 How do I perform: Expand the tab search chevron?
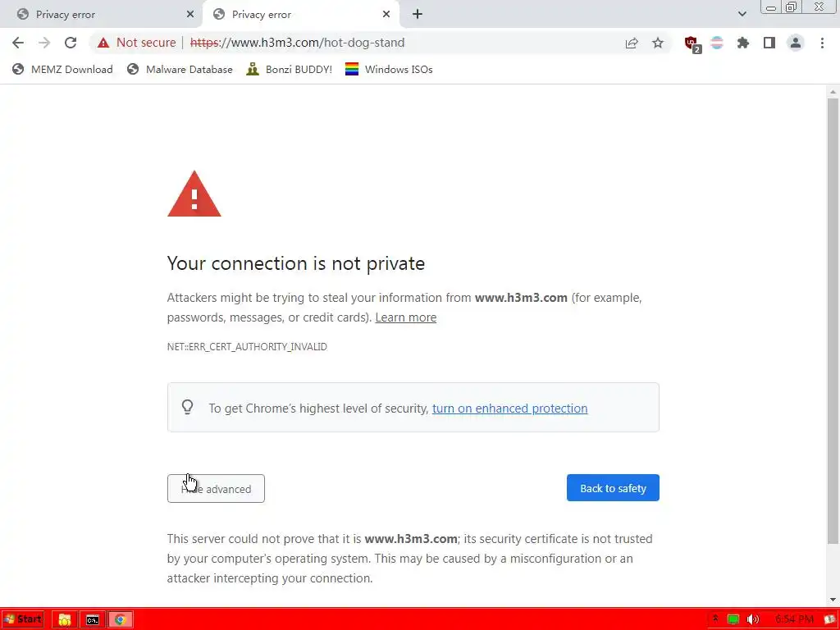click(742, 14)
